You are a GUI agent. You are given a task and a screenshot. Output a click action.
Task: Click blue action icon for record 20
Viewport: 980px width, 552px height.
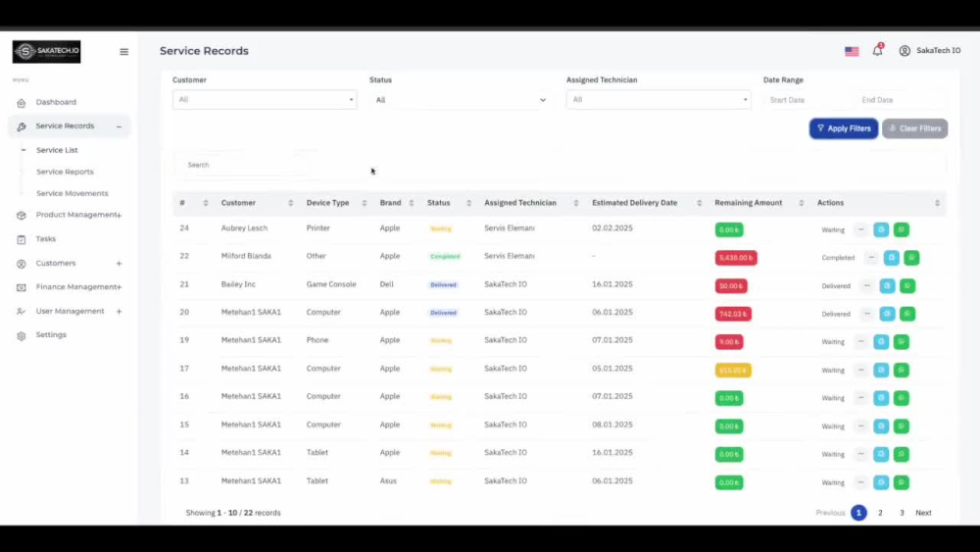[887, 314]
